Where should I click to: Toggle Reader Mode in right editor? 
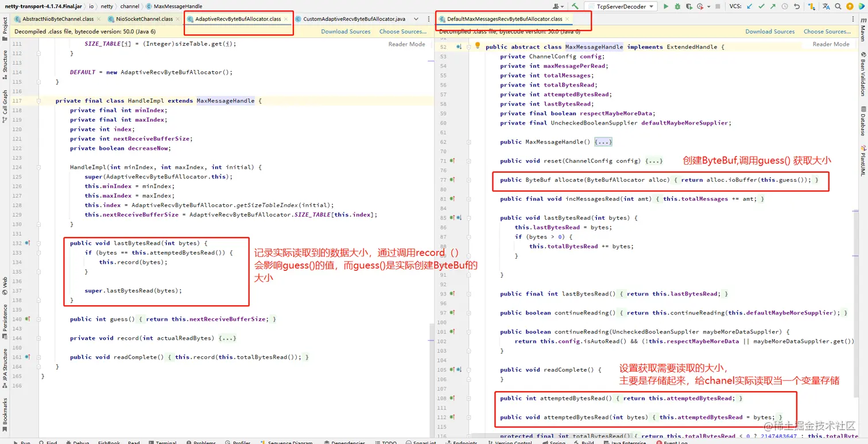pos(831,44)
